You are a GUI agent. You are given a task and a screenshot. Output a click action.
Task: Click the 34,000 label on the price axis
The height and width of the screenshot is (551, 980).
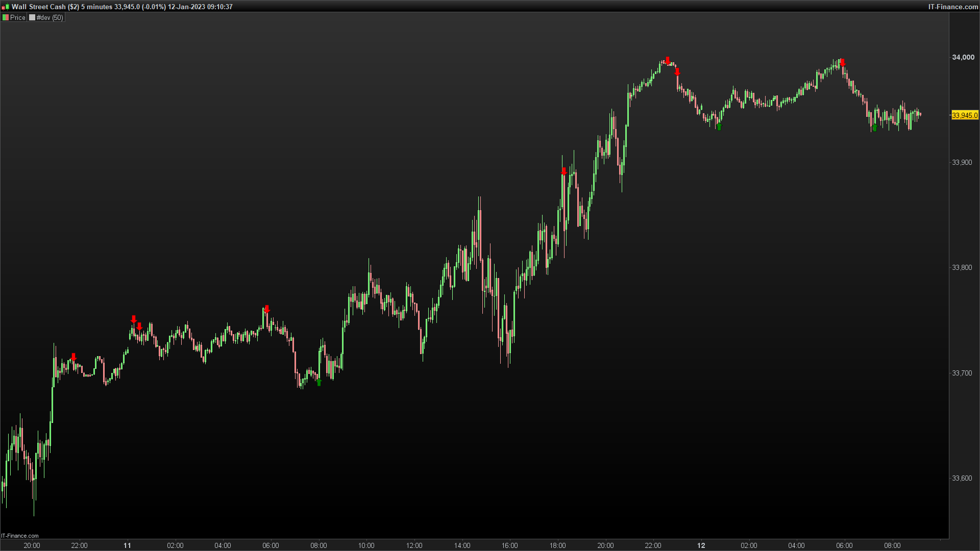963,57
